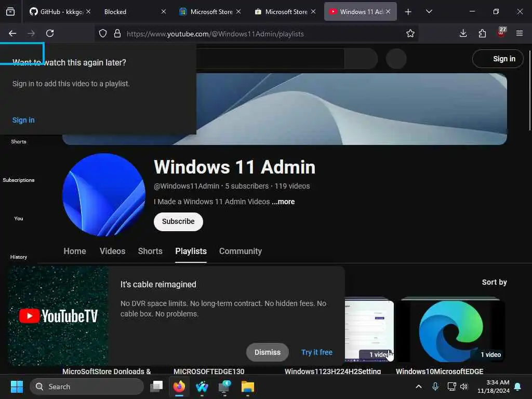Open History in the YouTube sidebar
The image size is (532, 399).
pyautogui.click(x=19, y=257)
